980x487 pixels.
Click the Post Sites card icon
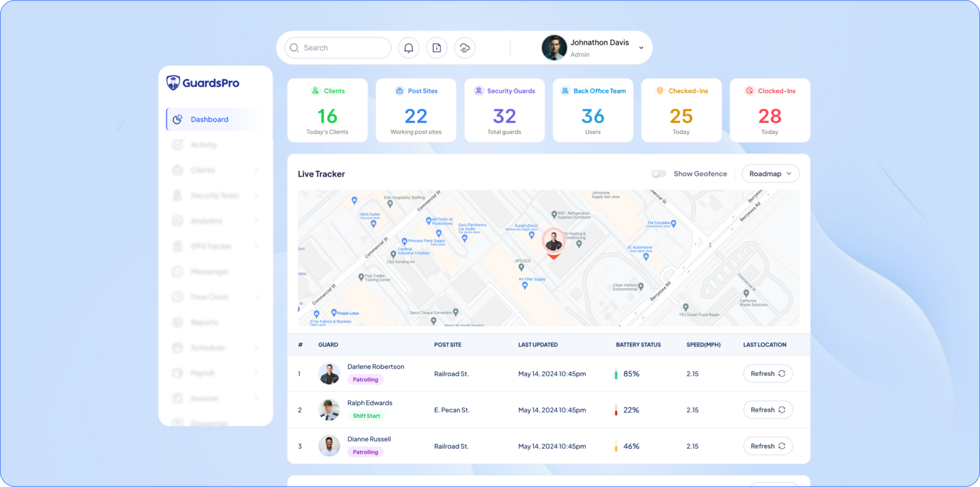pos(400,91)
